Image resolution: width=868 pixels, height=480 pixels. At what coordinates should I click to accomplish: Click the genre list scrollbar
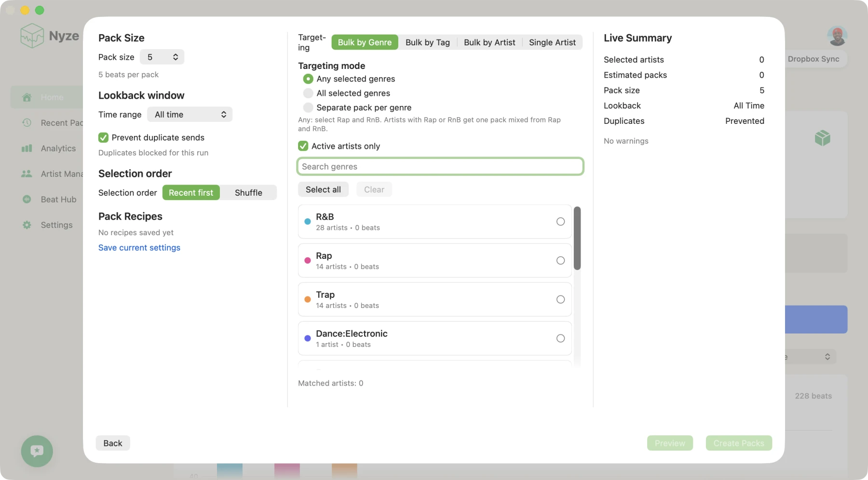click(577, 238)
